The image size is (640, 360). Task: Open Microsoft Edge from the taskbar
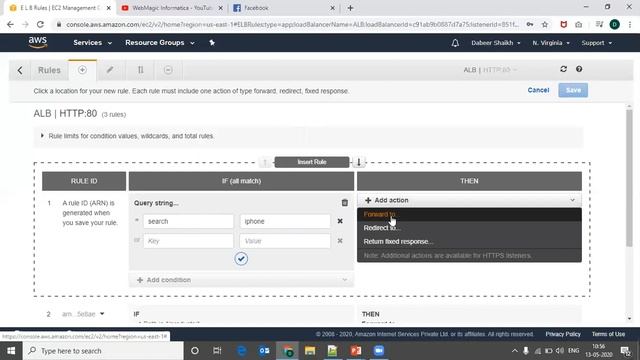pyautogui.click(x=242, y=351)
